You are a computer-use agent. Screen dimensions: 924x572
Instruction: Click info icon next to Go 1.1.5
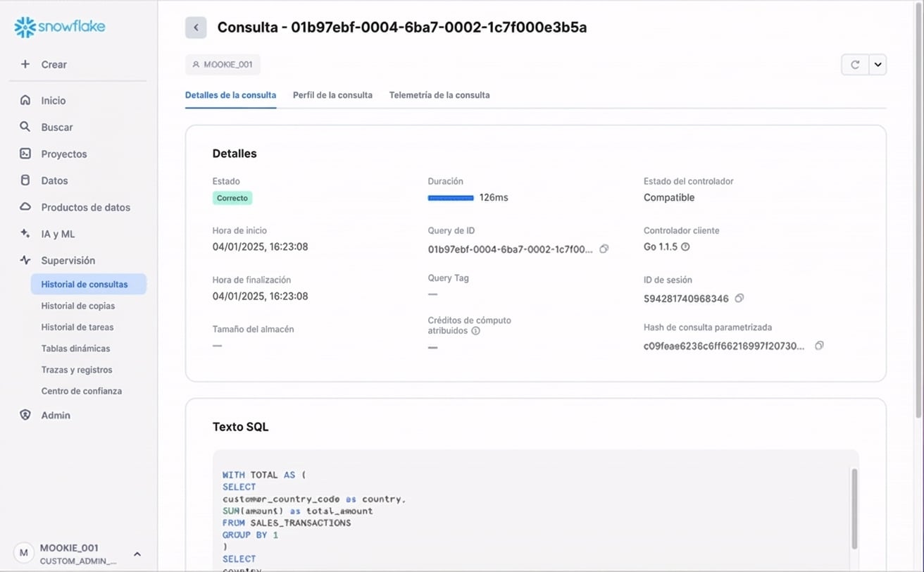[685, 247]
